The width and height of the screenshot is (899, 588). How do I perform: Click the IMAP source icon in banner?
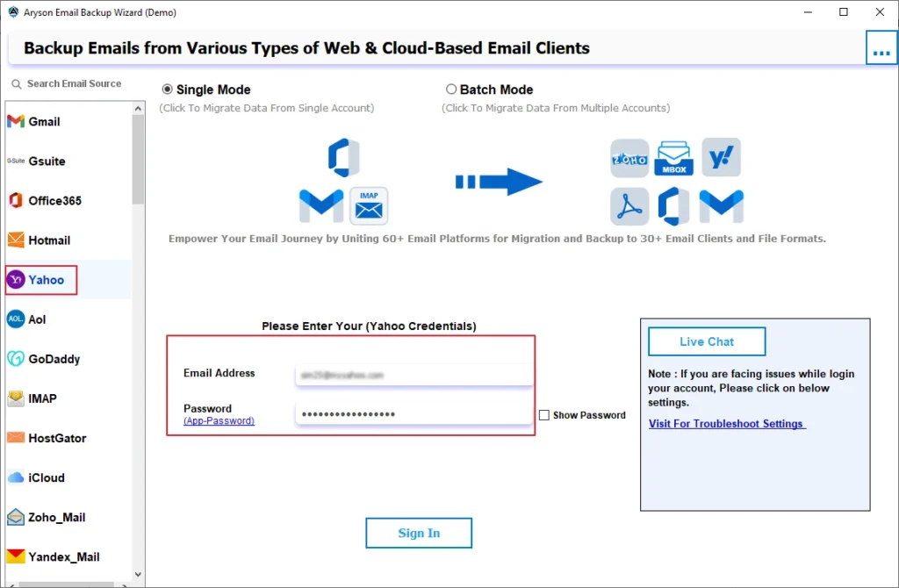tap(369, 205)
